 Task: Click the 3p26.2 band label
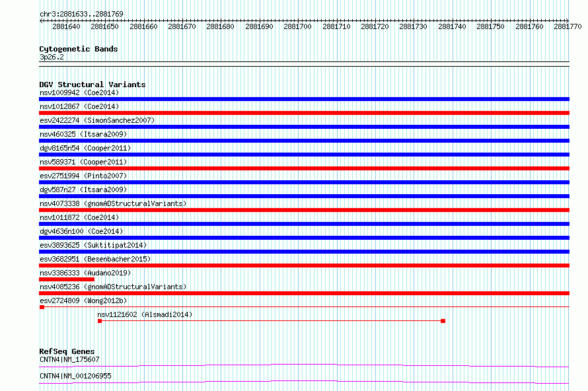pos(52,57)
